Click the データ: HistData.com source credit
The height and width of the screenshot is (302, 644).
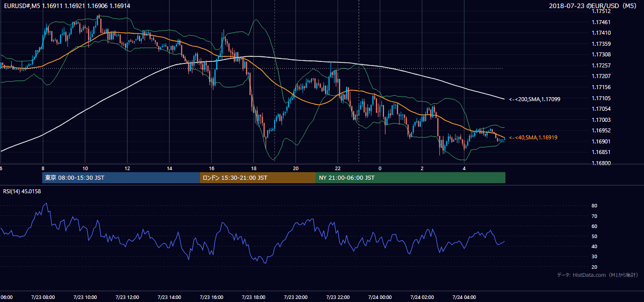coord(597,275)
